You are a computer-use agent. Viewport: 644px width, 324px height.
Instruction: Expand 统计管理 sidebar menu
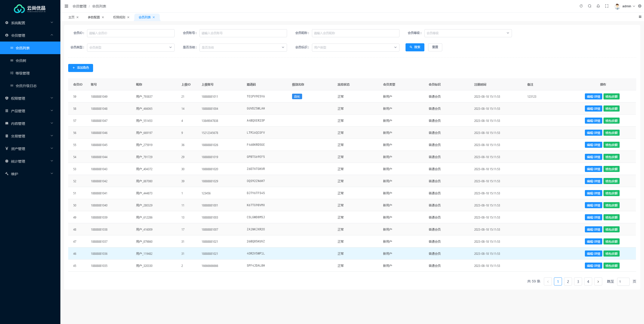point(30,161)
